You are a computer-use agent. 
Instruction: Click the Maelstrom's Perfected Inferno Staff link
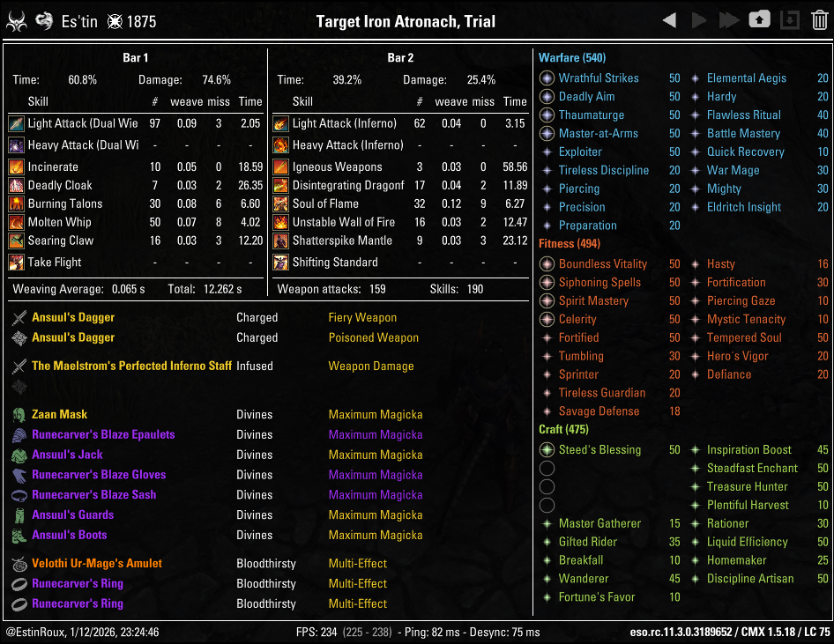click(x=131, y=366)
